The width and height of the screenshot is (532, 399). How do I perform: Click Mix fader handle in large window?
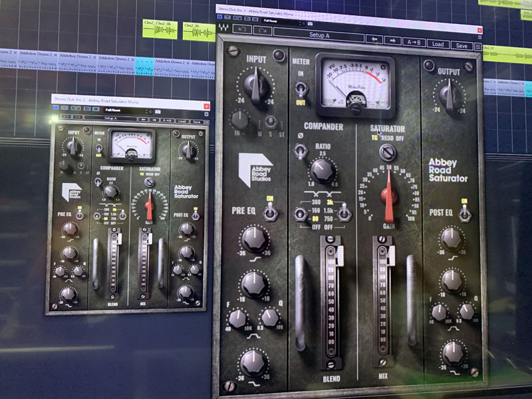point(391,256)
